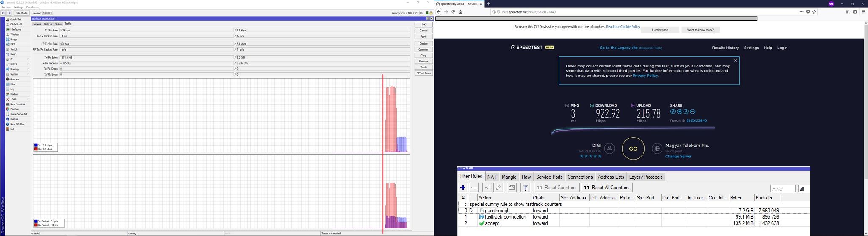The image size is (868, 236).
Task: Open New Terminal in the sidebar
Action: 17,104
